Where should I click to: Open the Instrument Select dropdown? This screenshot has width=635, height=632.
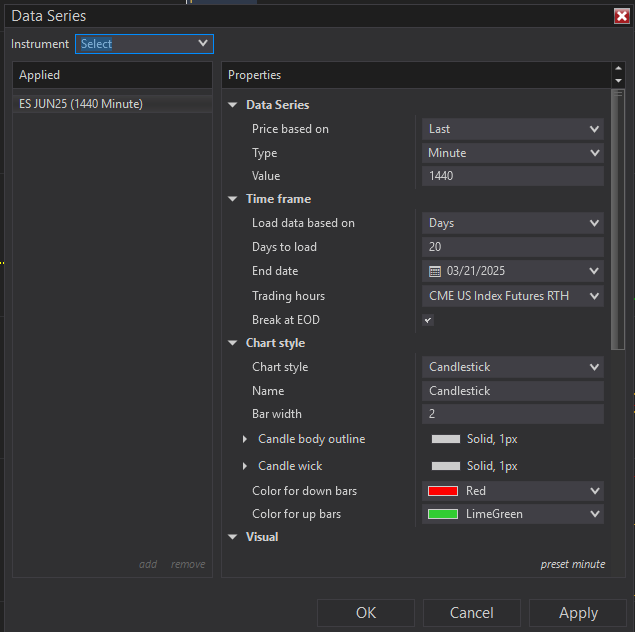(x=144, y=44)
